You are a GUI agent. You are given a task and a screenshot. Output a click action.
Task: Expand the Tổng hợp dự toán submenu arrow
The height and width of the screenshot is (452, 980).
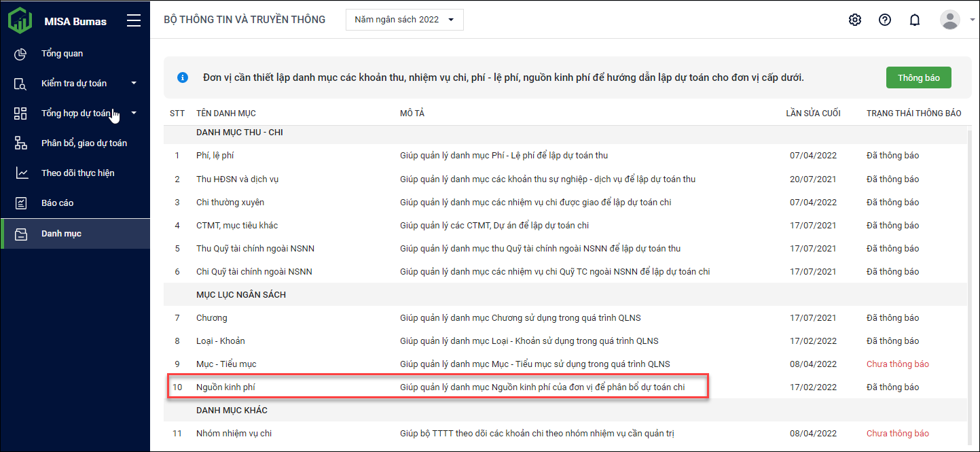pyautogui.click(x=134, y=114)
